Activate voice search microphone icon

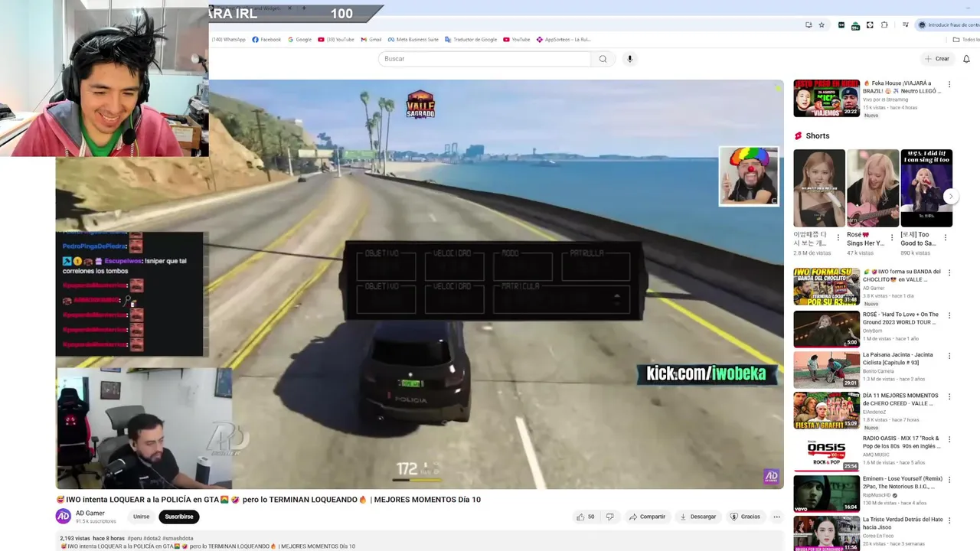click(x=630, y=59)
